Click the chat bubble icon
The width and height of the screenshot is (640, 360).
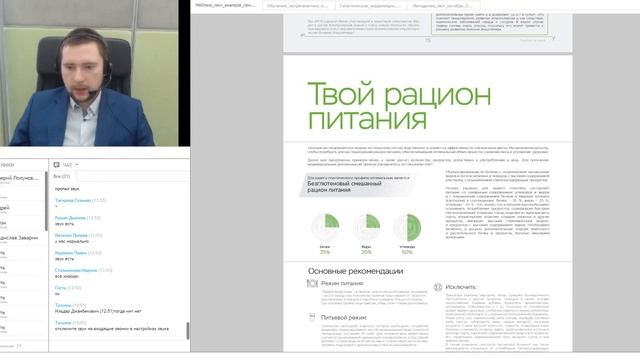pos(56,165)
